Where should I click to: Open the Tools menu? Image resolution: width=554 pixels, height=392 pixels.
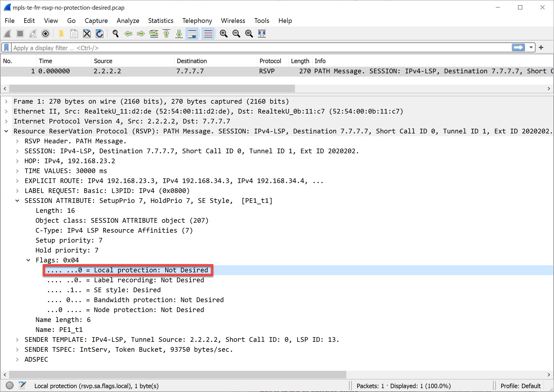click(262, 21)
